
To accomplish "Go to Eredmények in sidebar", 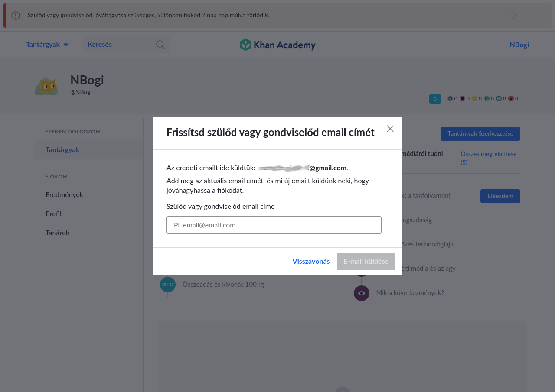I will [64, 195].
